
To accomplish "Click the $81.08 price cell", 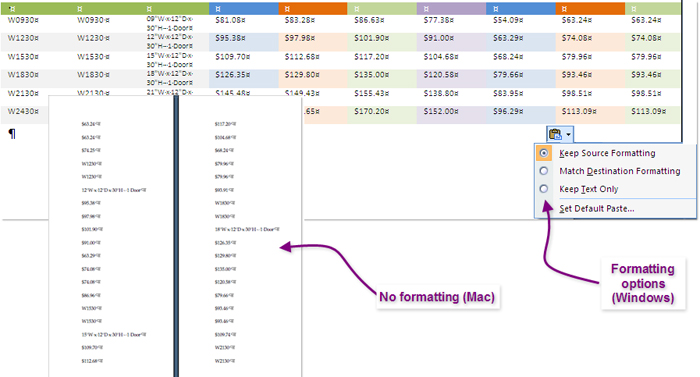I will (x=230, y=20).
